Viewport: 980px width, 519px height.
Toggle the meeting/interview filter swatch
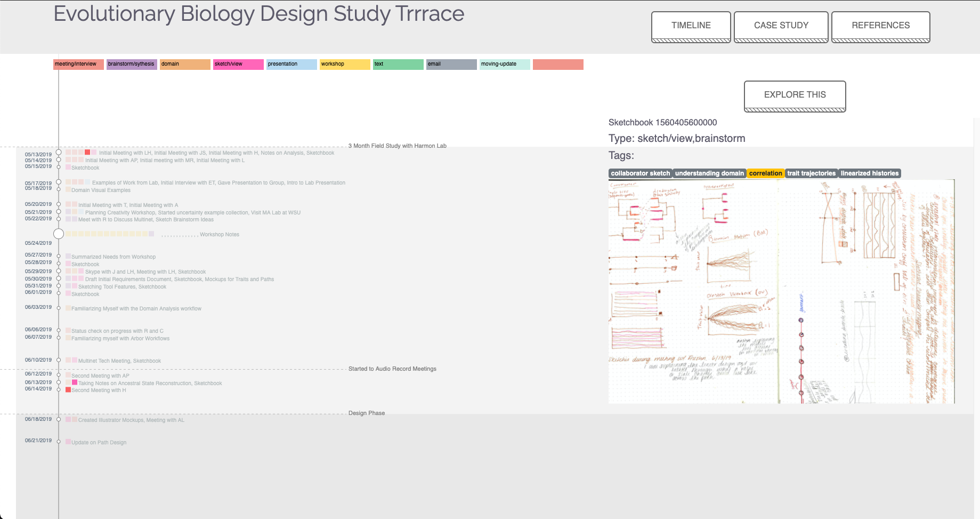[x=78, y=65]
